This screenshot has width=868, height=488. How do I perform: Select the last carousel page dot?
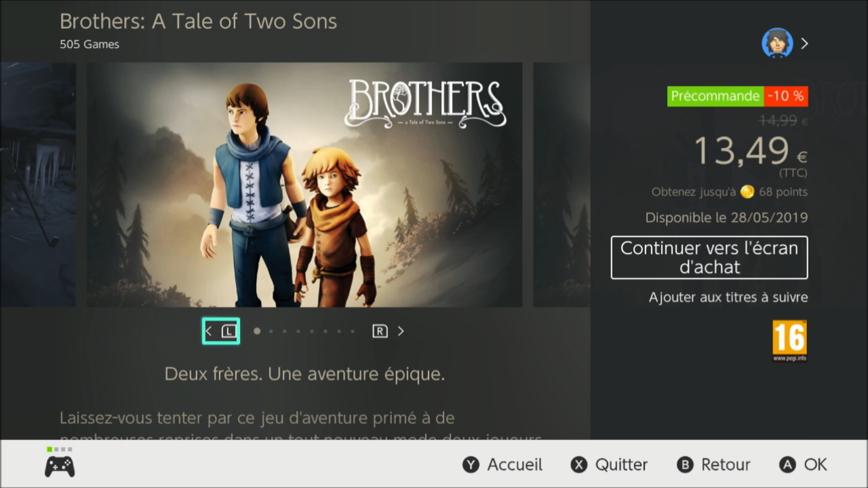click(x=353, y=331)
